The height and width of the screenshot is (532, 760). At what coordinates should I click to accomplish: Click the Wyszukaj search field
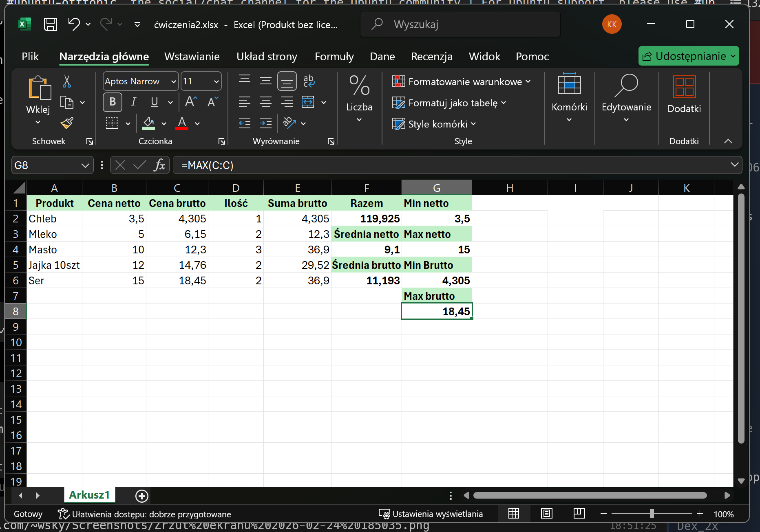coord(461,24)
